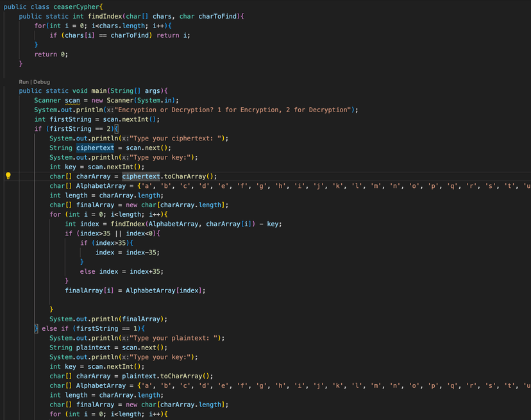Click the Debug code lens link
Viewport: 531px width, 420px height.
pyautogui.click(x=42, y=82)
